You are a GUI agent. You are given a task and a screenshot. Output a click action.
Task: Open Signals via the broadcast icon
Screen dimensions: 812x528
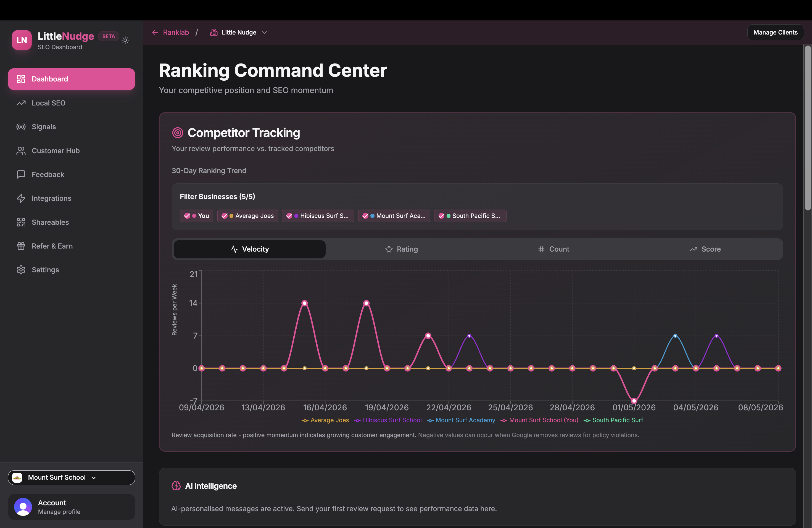(x=21, y=127)
